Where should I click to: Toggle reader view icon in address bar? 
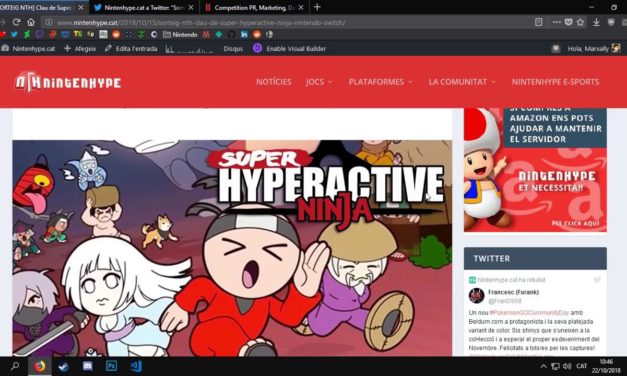click(539, 22)
